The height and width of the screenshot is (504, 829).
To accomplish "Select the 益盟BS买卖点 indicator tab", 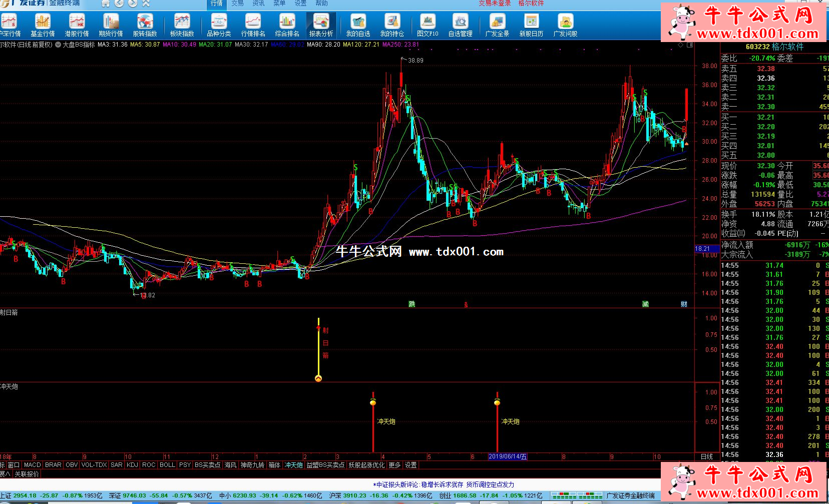I will [x=325, y=465].
